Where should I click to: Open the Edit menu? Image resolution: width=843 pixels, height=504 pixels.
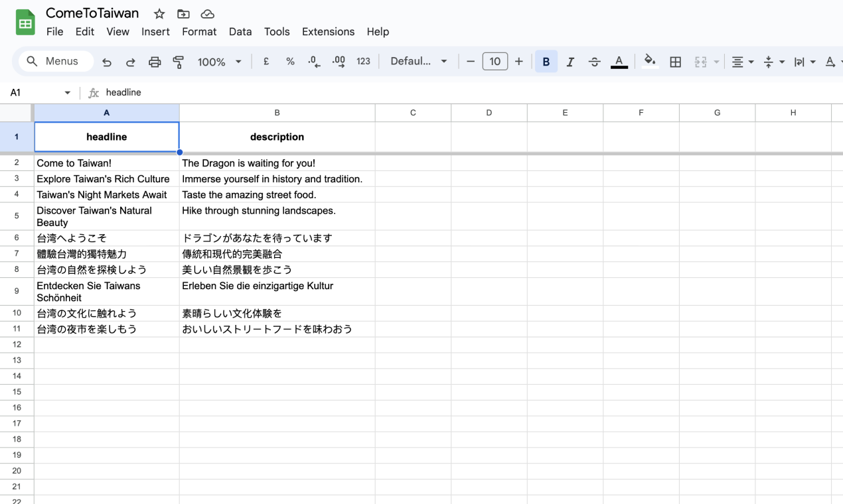pyautogui.click(x=84, y=31)
